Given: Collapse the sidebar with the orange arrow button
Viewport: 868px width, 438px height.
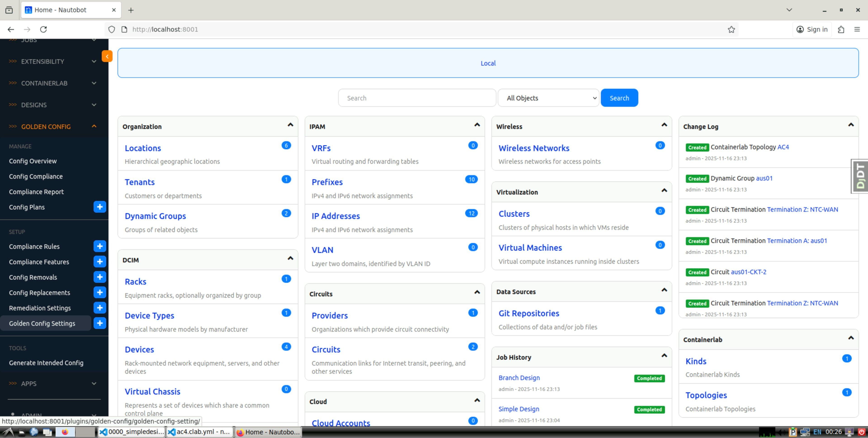Looking at the screenshot, I should coord(107,56).
